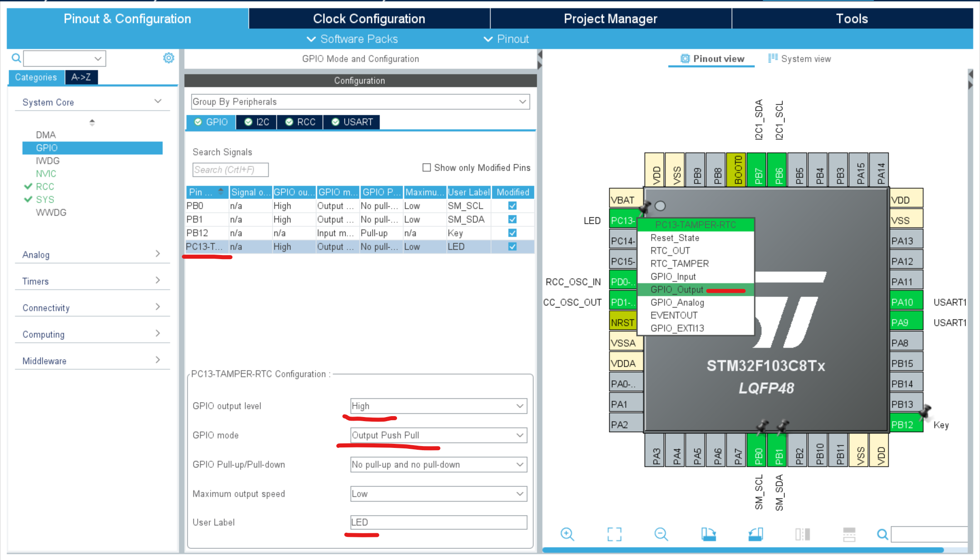
Task: Open the Pinout dropdown menu
Action: coord(506,39)
